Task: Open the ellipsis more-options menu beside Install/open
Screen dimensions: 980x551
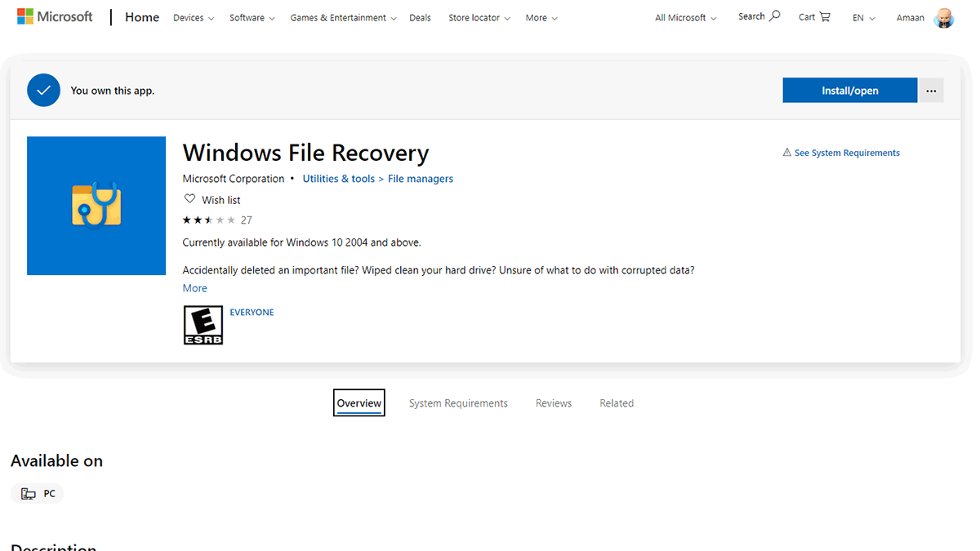Action: 931,90
